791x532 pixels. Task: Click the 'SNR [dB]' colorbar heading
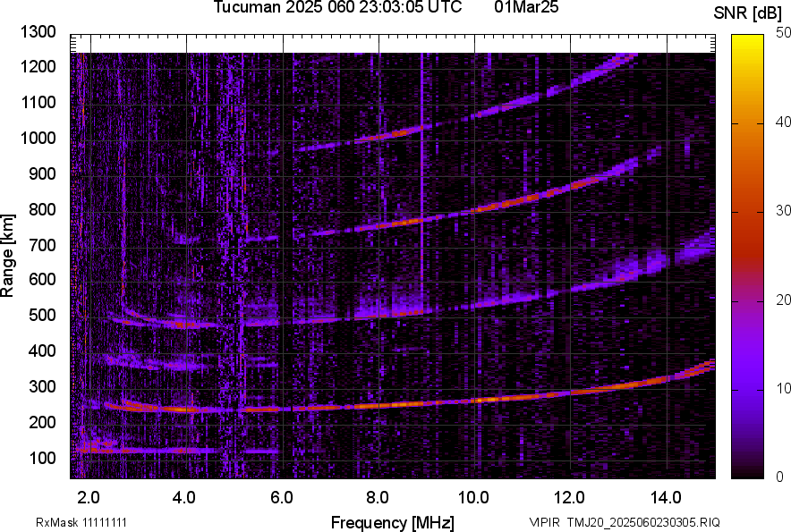click(750, 13)
